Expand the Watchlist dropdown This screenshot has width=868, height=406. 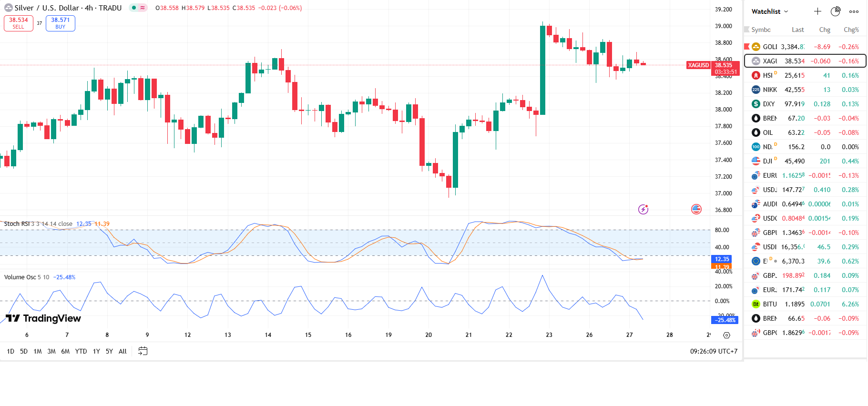click(770, 11)
